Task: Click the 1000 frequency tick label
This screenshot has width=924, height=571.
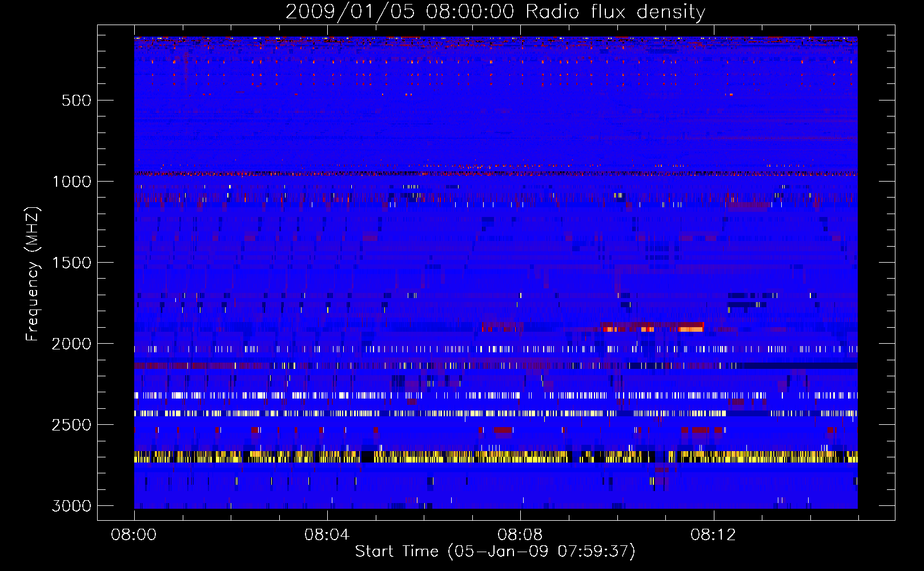Action: coord(71,182)
